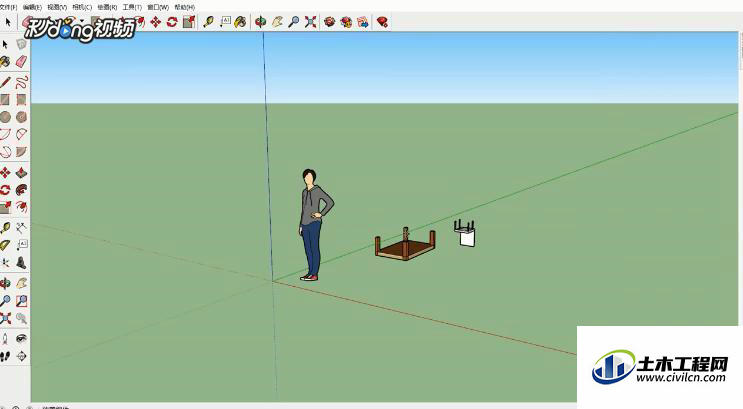Screen dimensions: 743x409
Task: Activate Zoom in left palette
Action: 5,300
